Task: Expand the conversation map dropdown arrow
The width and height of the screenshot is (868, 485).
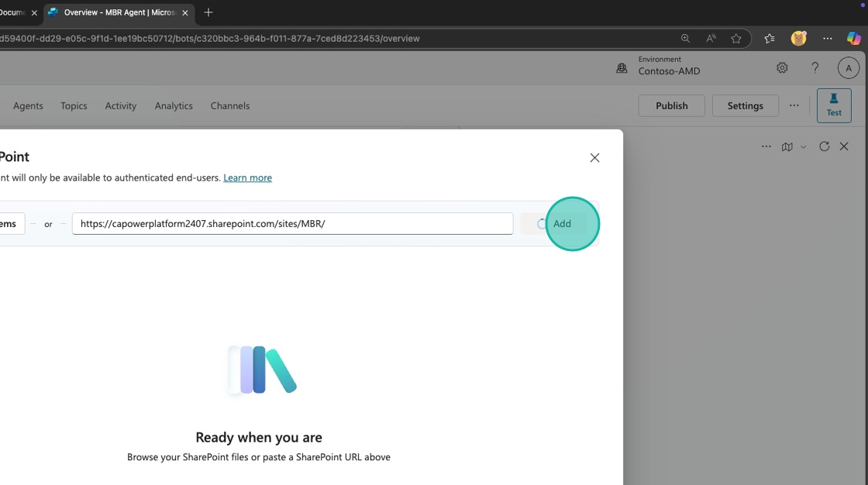Action: pyautogui.click(x=803, y=147)
